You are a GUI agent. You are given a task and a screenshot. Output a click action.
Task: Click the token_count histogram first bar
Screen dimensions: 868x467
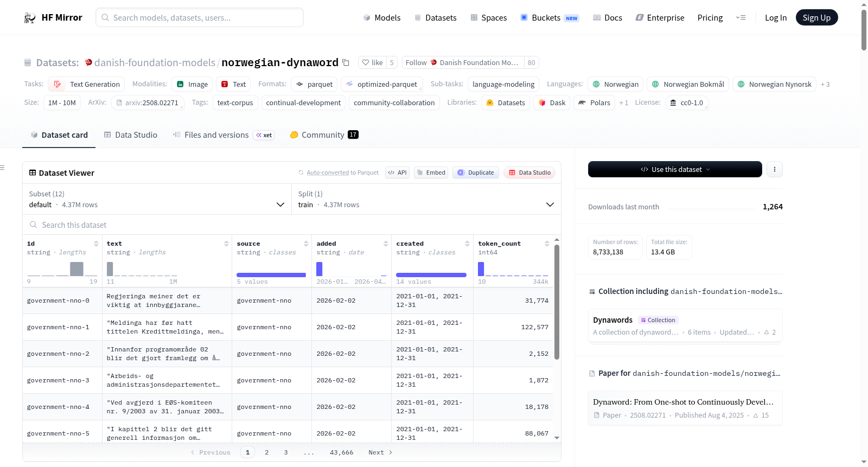[x=481, y=269]
